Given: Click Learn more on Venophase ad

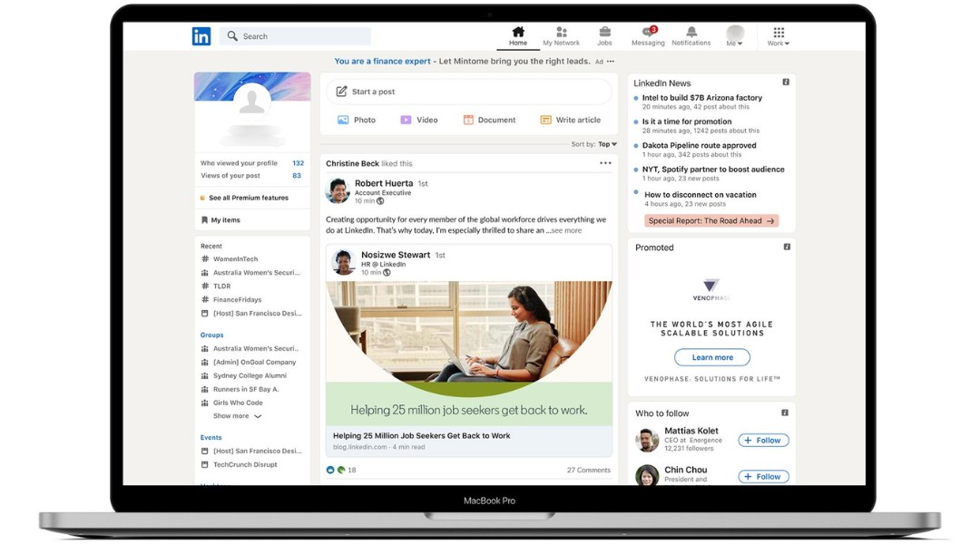Looking at the screenshot, I should (x=712, y=357).
